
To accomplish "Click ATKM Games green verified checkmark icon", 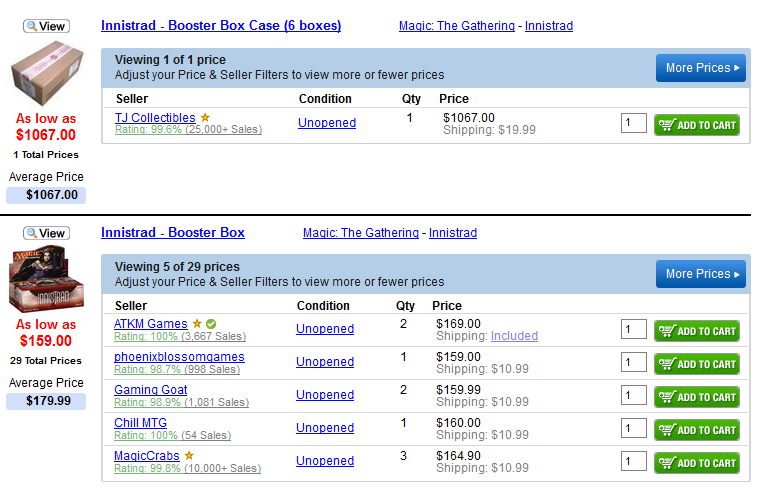I will [211, 324].
